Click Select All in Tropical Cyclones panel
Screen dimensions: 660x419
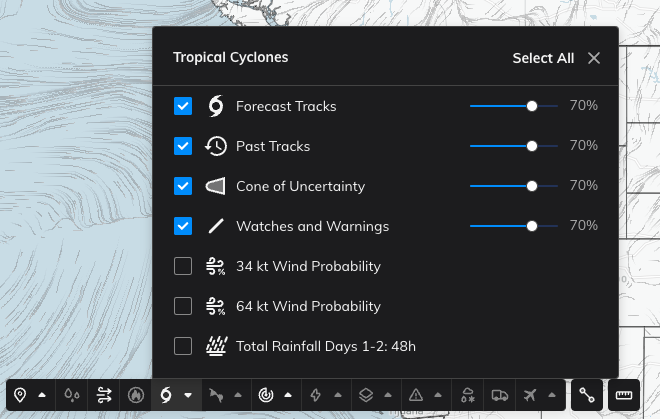coord(543,58)
